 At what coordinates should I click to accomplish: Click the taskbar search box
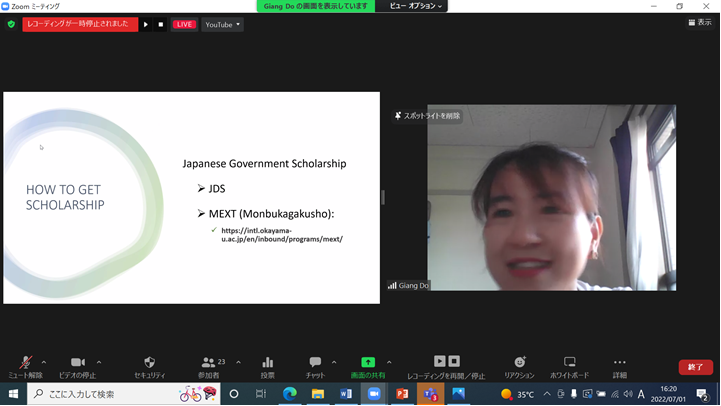coord(124,394)
